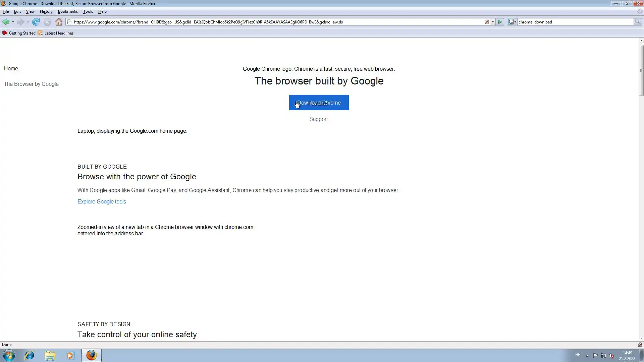Follow the Explore Google tools link

[x=102, y=201]
